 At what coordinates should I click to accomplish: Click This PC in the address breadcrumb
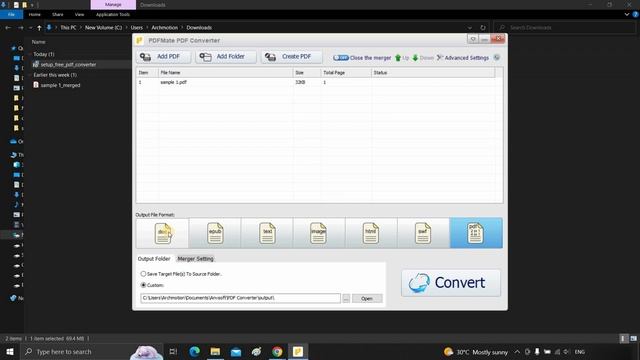(68, 28)
